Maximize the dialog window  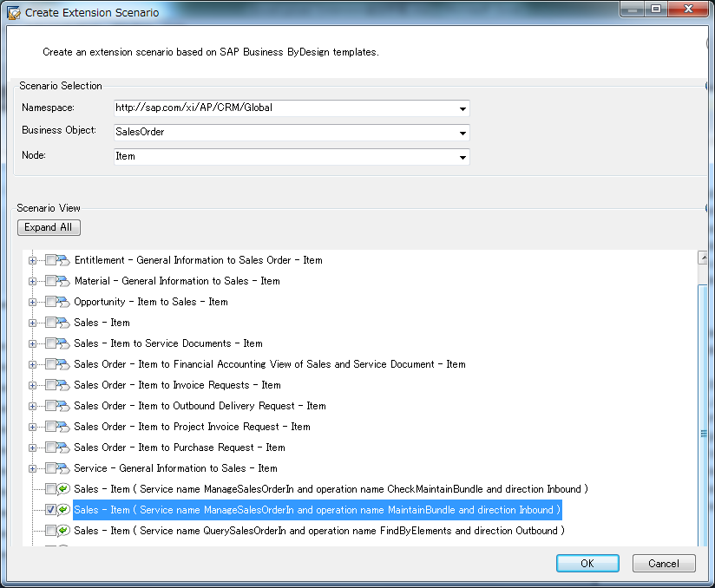[x=656, y=9]
